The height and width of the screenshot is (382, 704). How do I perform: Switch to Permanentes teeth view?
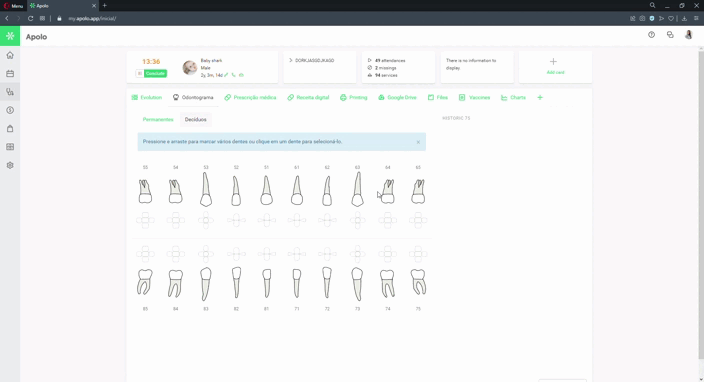point(158,119)
